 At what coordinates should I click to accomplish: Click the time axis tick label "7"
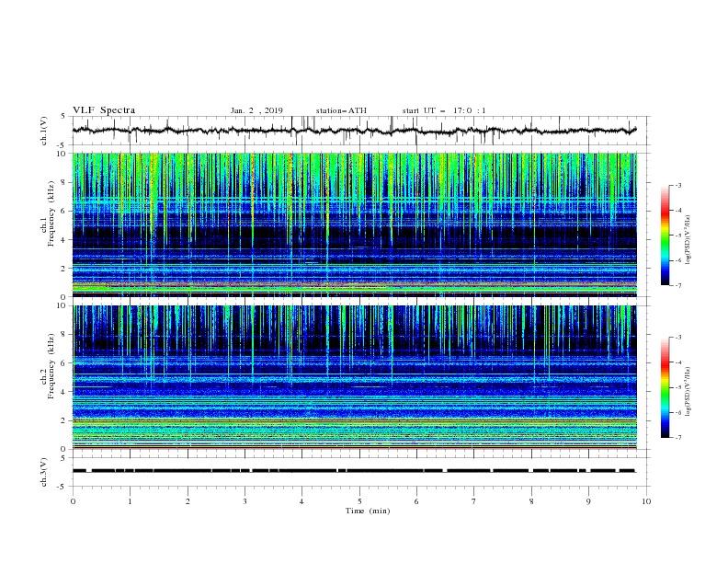click(474, 501)
